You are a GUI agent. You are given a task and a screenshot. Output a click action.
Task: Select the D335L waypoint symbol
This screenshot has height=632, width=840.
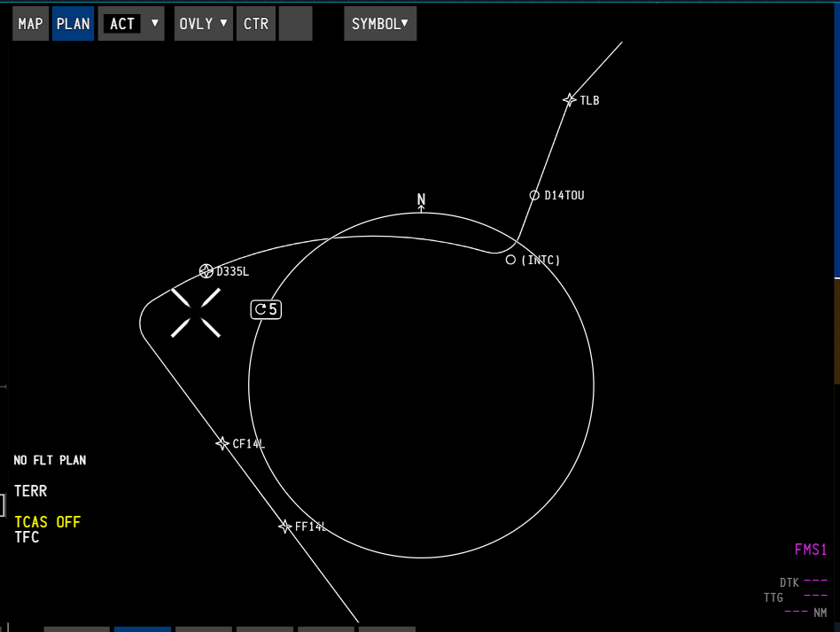click(x=206, y=270)
